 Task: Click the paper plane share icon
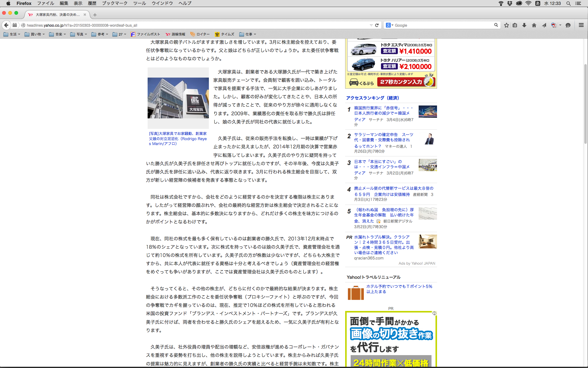coord(544,25)
